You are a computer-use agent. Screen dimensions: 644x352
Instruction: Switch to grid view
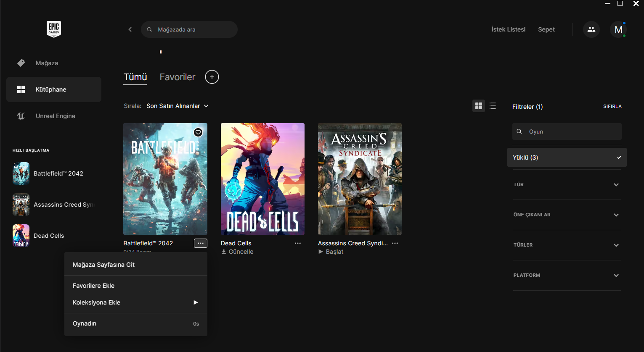point(479,106)
